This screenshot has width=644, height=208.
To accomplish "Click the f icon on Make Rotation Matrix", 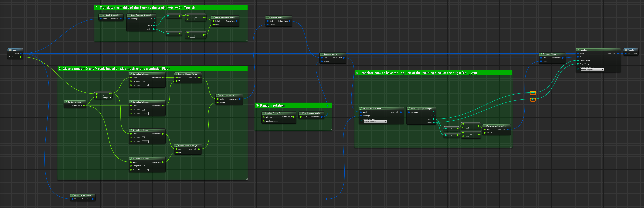I will pos(301,113).
